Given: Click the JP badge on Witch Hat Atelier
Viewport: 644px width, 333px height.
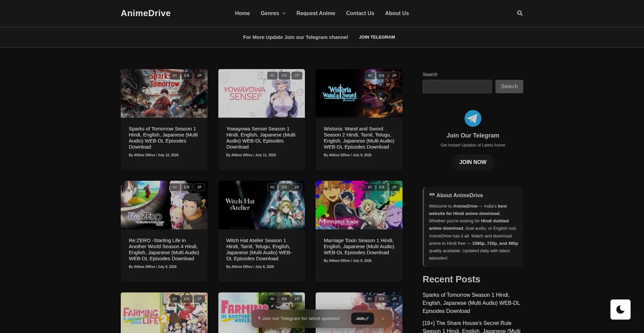Looking at the screenshot, I should 297,187.
